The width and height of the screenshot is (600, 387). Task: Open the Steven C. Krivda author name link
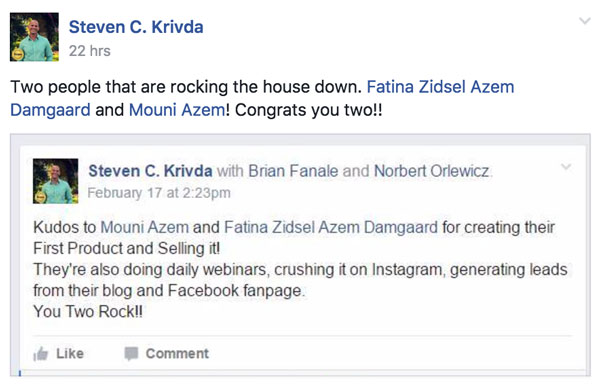136,27
